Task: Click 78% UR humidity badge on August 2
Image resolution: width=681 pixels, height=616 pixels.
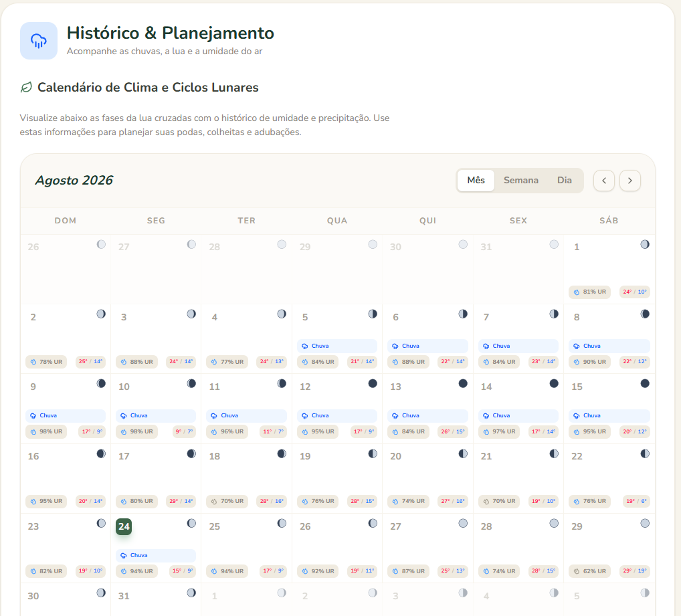Action: (46, 362)
